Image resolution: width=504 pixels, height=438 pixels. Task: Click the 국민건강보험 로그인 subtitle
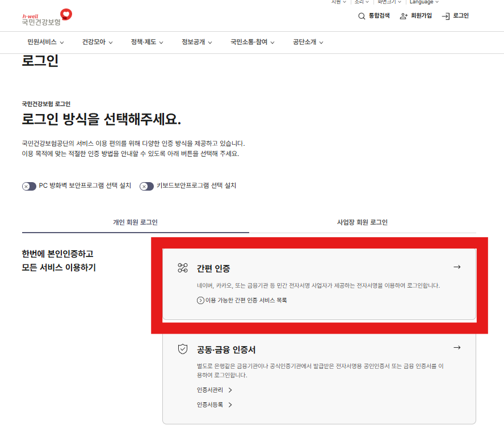click(46, 104)
